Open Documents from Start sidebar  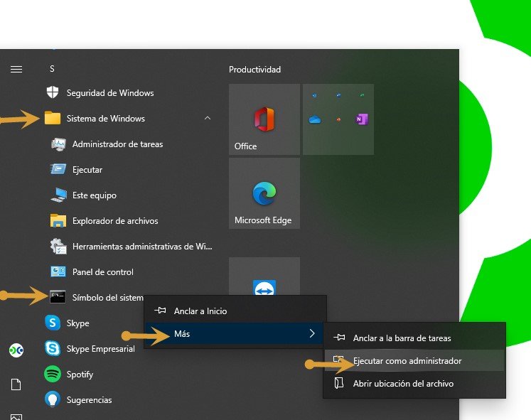(x=16, y=384)
